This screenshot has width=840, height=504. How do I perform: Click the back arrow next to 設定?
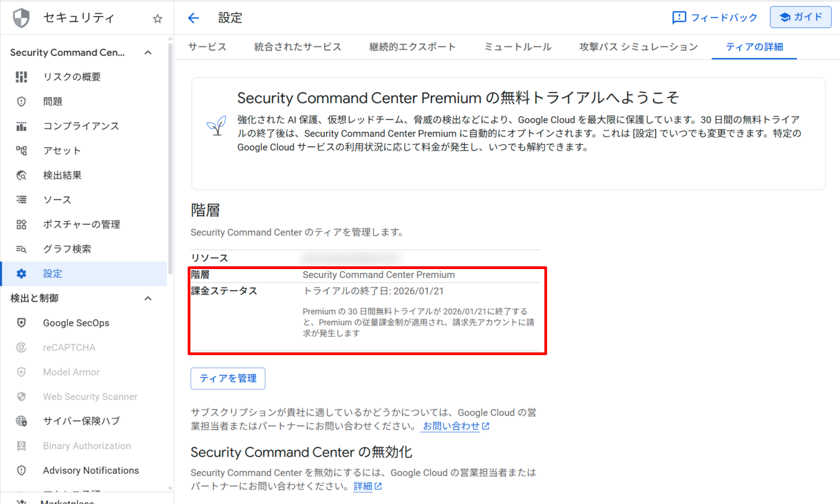click(x=194, y=18)
